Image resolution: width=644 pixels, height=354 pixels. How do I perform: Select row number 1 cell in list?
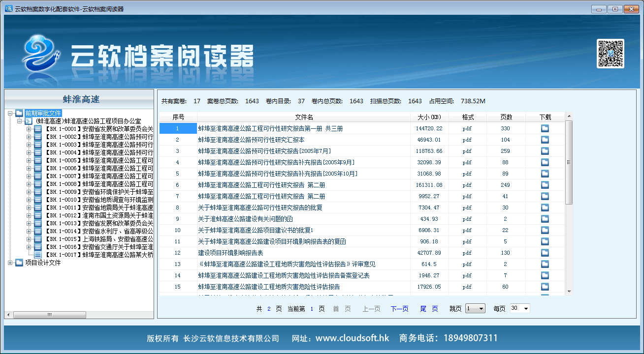coord(178,128)
